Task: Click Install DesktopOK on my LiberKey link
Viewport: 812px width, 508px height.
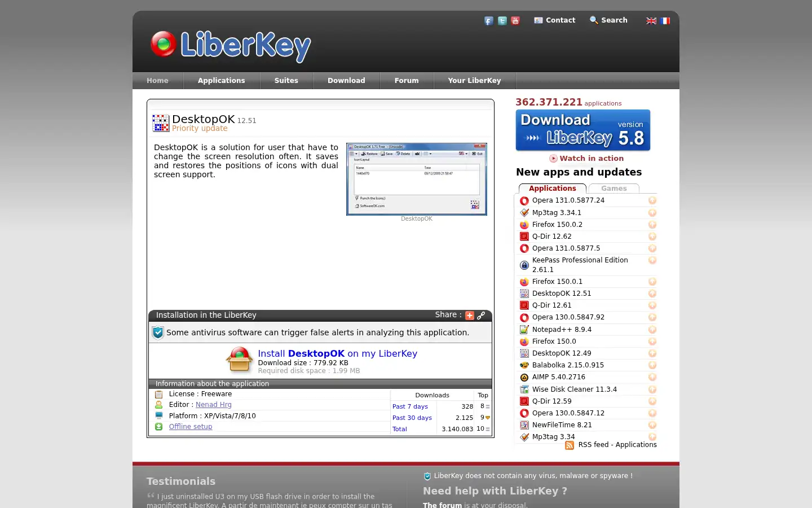Action: point(337,353)
